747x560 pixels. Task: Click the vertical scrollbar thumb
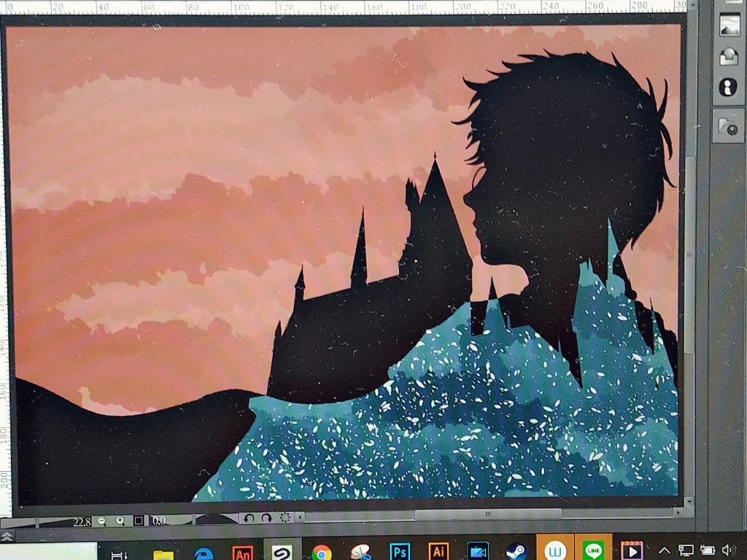pyautogui.click(x=689, y=254)
